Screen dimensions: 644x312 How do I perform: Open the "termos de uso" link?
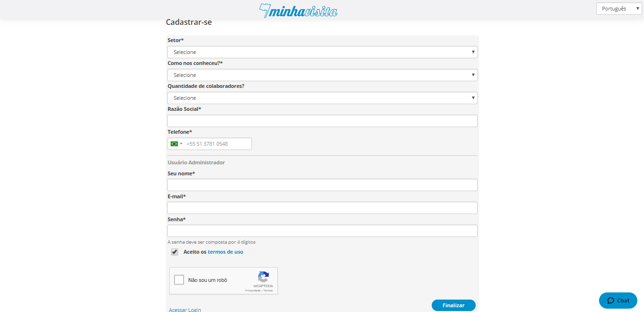(225, 252)
